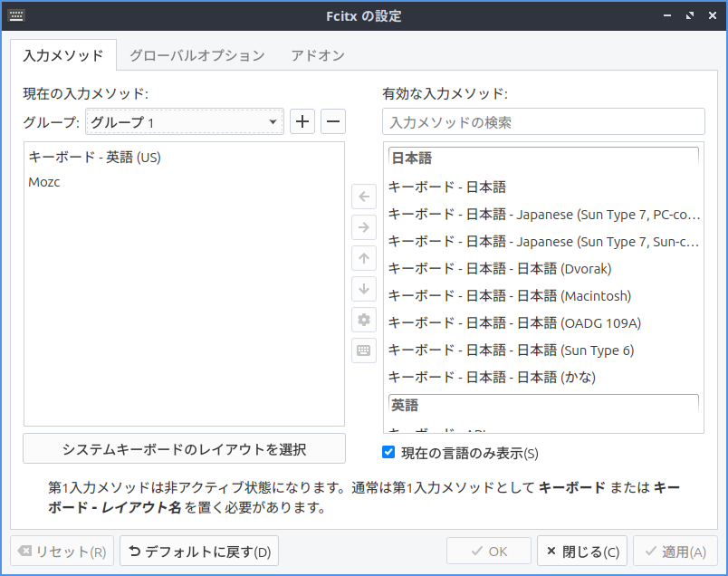The height and width of the screenshot is (576, 728).
Task: Click the OK button
Action: coord(489,551)
